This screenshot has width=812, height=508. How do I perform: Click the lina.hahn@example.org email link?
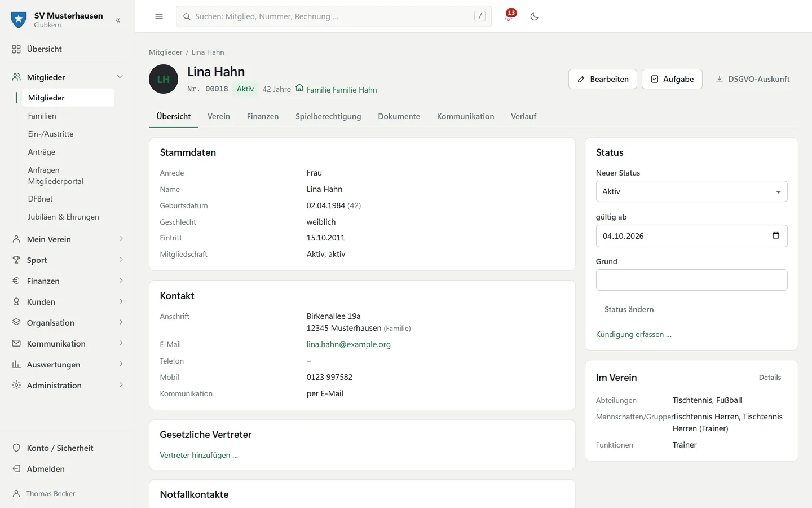(348, 344)
